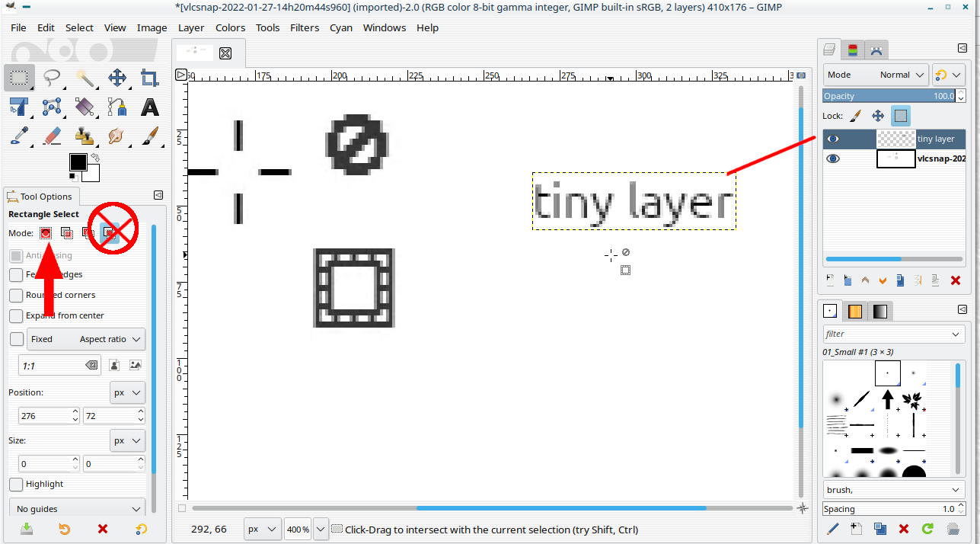Delete the selected layer with red X
Screen dimensions: 980x544
point(956,280)
